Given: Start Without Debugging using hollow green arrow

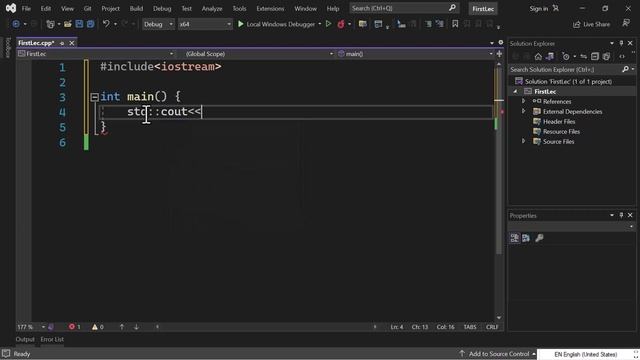Looking at the screenshot, I should (x=328, y=24).
